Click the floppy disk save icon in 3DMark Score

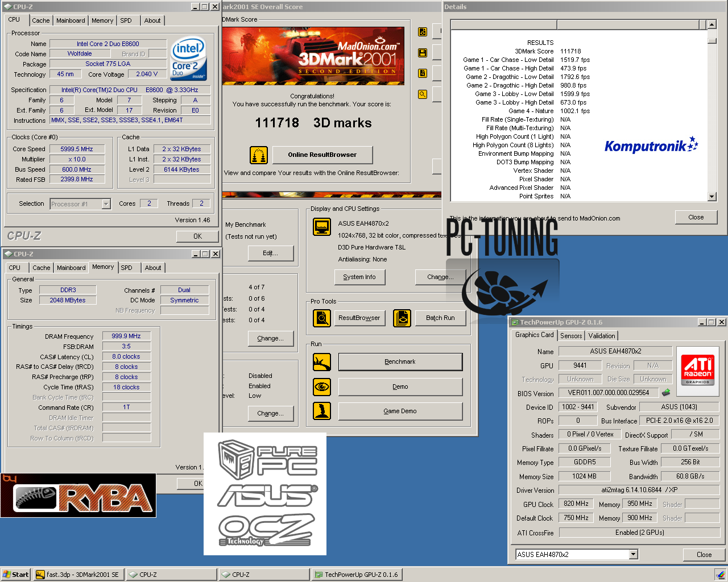tap(423, 52)
